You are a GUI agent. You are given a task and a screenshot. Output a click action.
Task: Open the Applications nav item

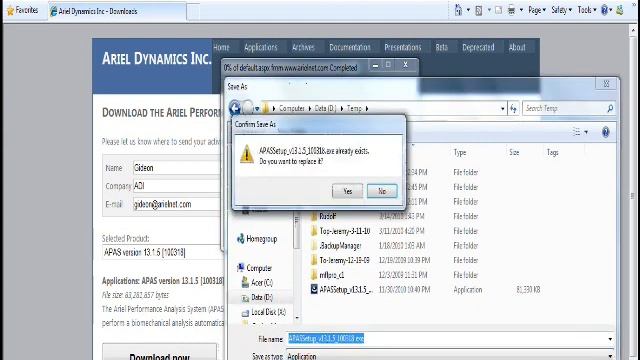click(x=260, y=47)
